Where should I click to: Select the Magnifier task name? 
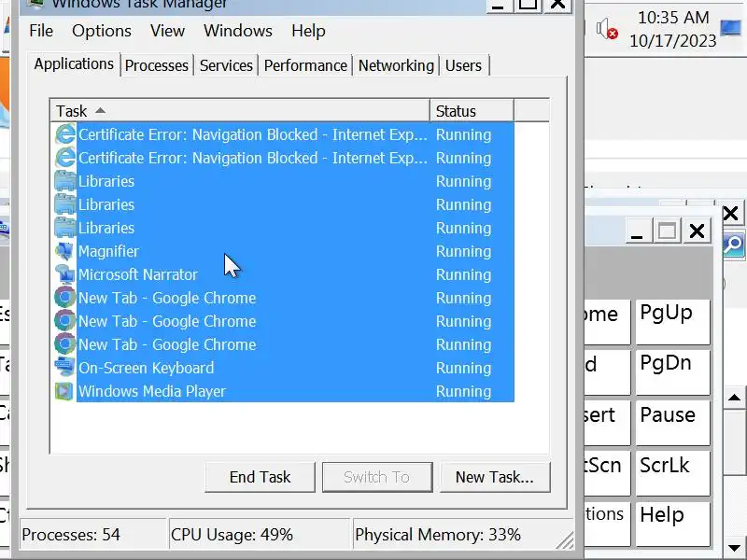[x=108, y=251]
